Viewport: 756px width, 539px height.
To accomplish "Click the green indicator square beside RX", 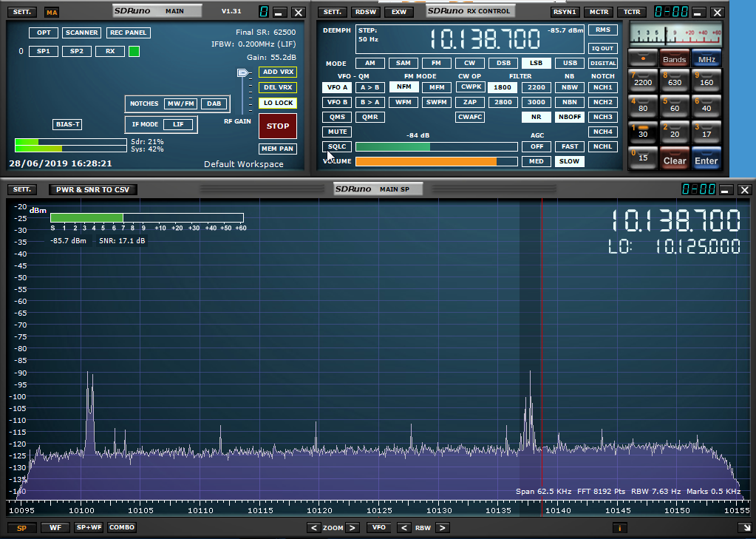I will point(134,51).
